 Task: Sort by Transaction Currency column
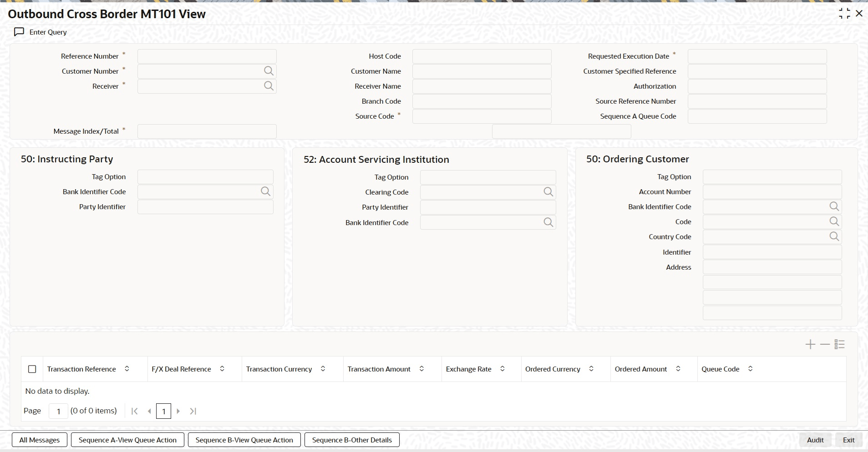323,369
